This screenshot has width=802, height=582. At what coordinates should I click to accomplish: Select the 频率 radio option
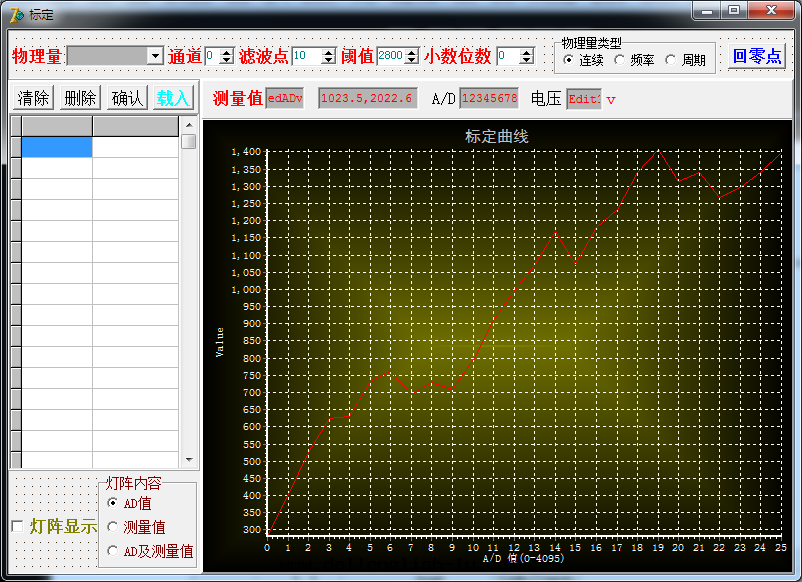click(x=620, y=60)
